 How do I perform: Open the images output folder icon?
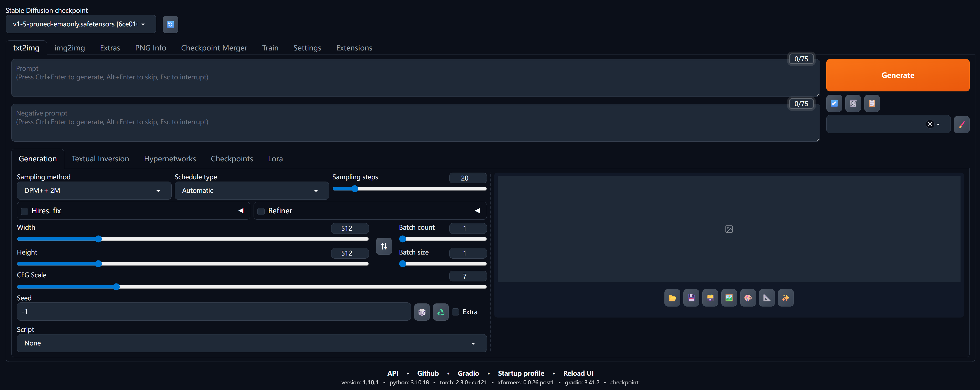672,298
